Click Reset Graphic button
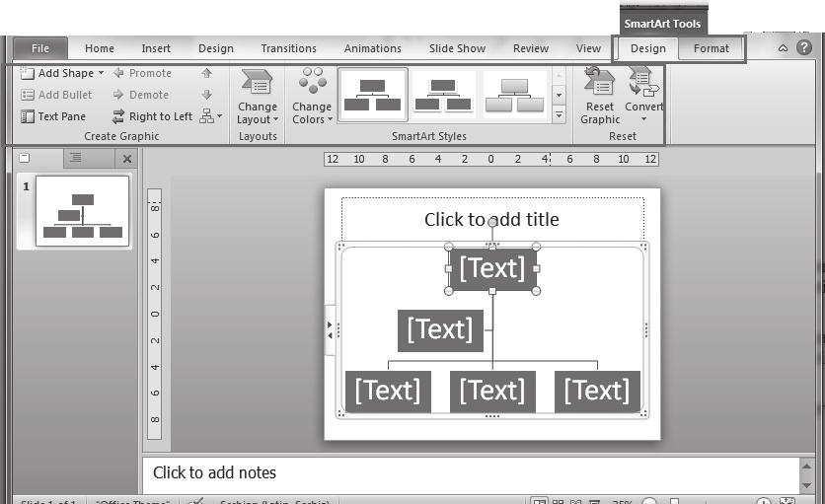 [600, 97]
